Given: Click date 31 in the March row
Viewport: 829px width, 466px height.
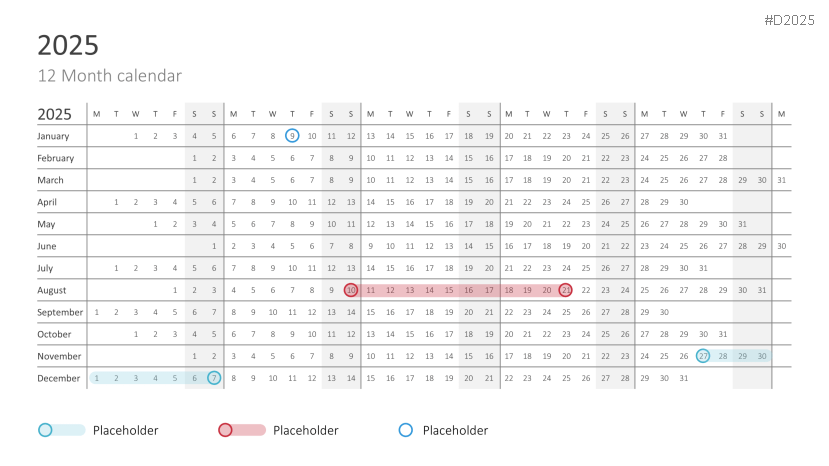Looking at the screenshot, I should pos(781,180).
